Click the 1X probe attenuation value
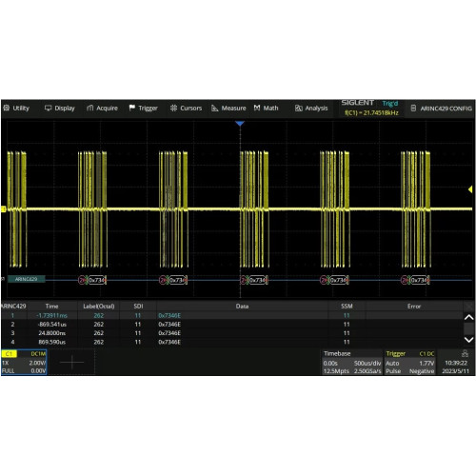 point(6,363)
